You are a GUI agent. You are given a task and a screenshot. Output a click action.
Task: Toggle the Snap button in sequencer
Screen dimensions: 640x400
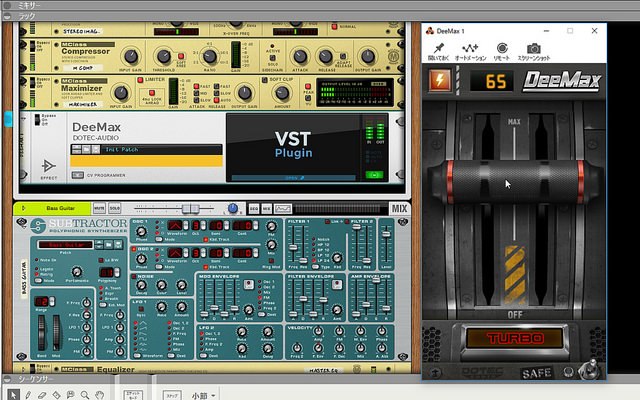pos(172,395)
